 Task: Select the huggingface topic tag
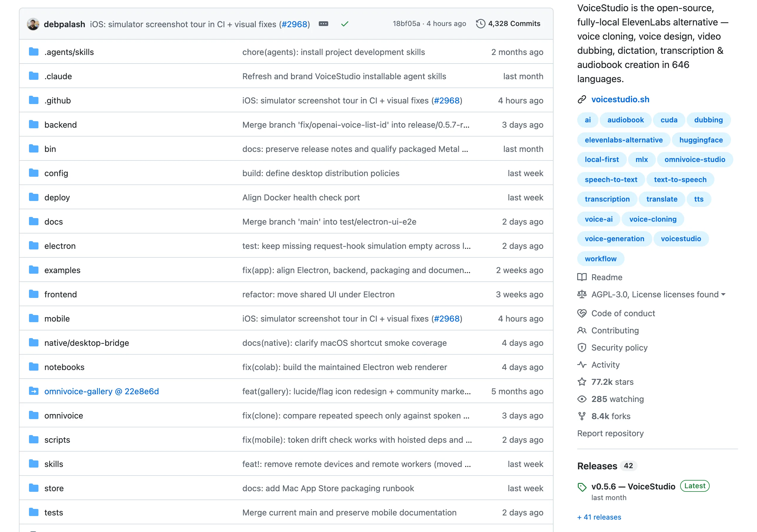coord(701,140)
